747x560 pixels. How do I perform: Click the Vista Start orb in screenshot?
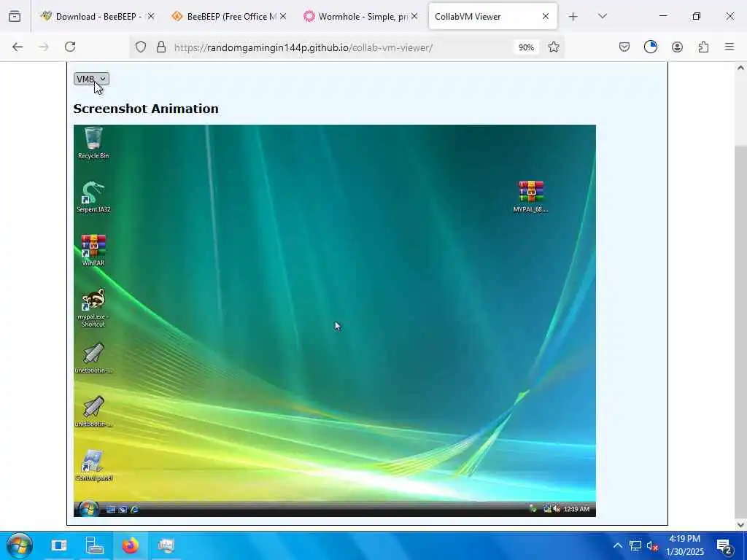point(88,509)
